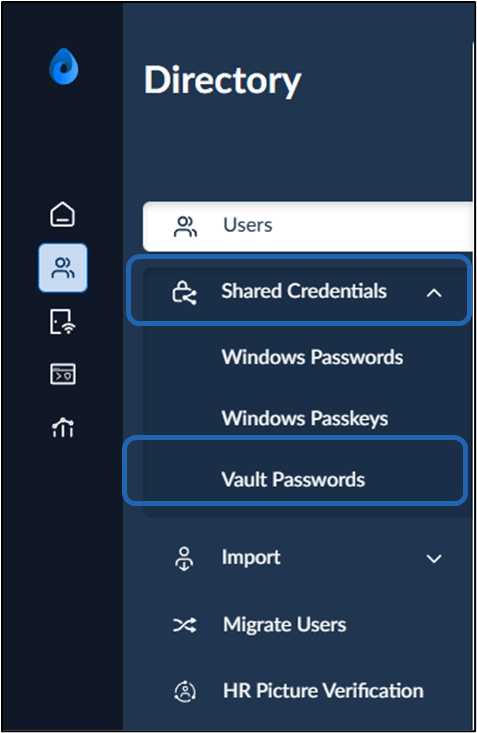This screenshot has height=733, width=477.
Task: Click the Users people icon in menu
Action: (185, 226)
